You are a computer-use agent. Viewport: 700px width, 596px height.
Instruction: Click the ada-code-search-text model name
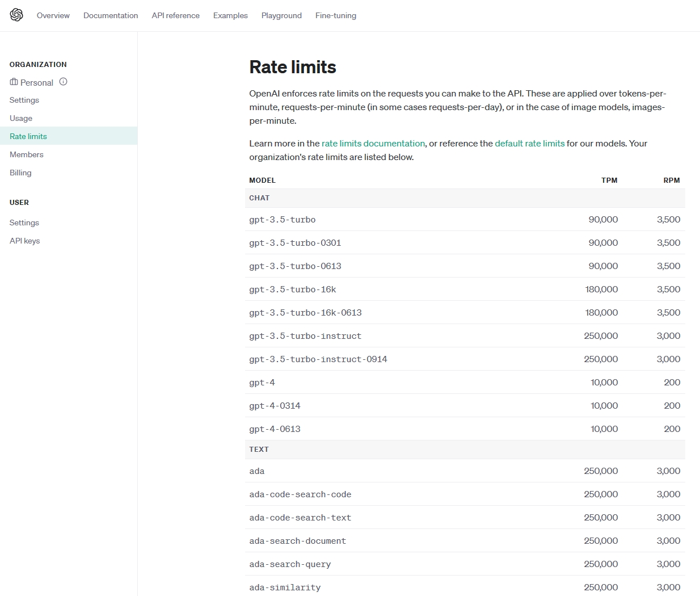[300, 518]
